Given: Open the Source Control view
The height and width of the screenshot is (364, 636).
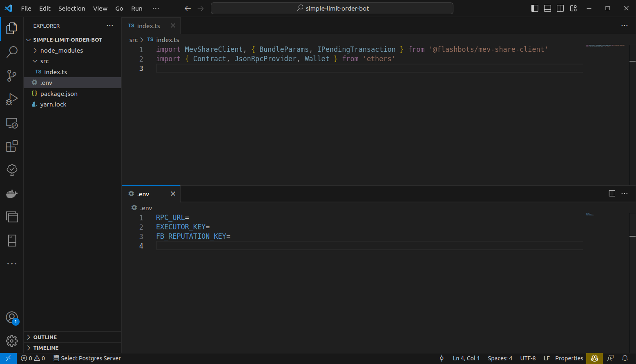Looking at the screenshot, I should click(x=12, y=75).
